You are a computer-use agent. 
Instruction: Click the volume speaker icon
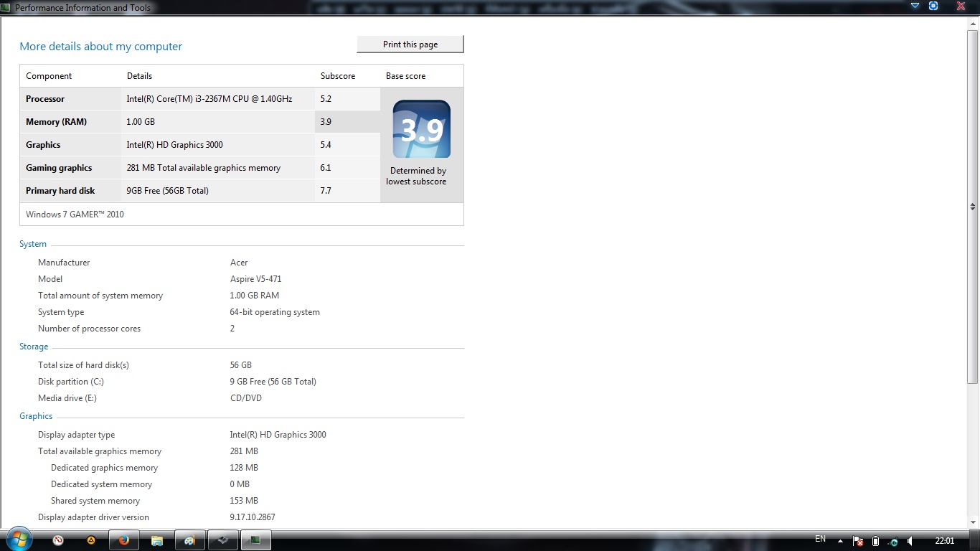[910, 541]
